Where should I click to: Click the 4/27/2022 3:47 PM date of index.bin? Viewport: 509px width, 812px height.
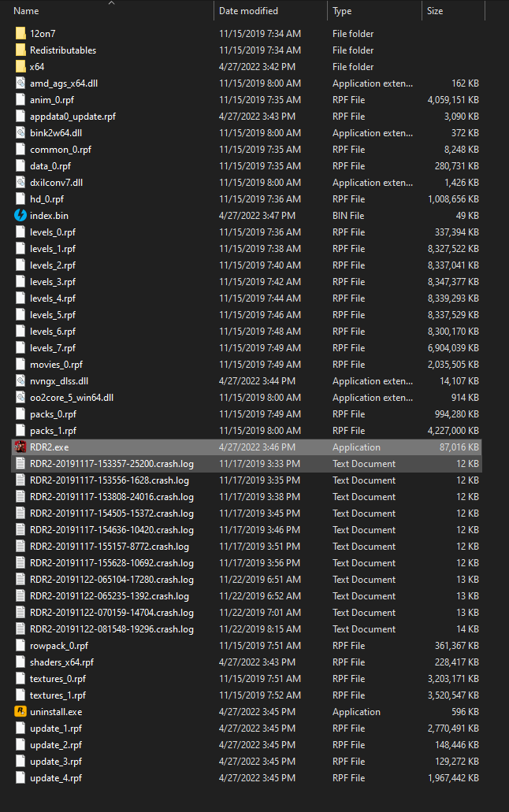257,216
